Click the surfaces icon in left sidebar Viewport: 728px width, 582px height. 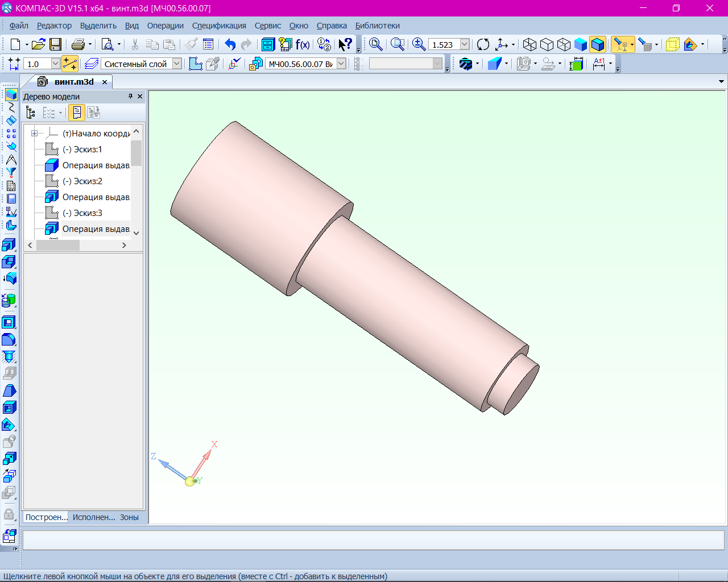11,120
